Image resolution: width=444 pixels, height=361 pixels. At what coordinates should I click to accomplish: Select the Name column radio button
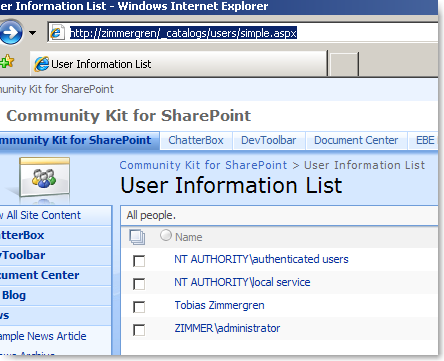(x=166, y=235)
